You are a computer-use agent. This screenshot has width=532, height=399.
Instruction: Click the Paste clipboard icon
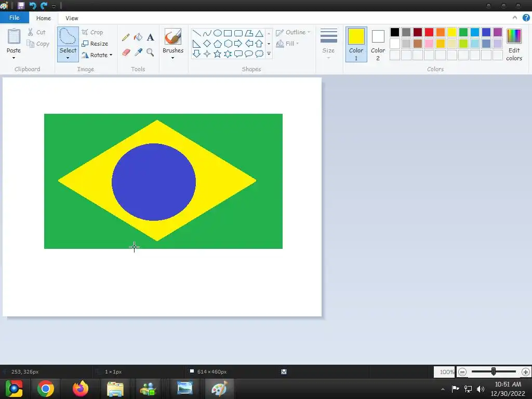pyautogui.click(x=14, y=36)
